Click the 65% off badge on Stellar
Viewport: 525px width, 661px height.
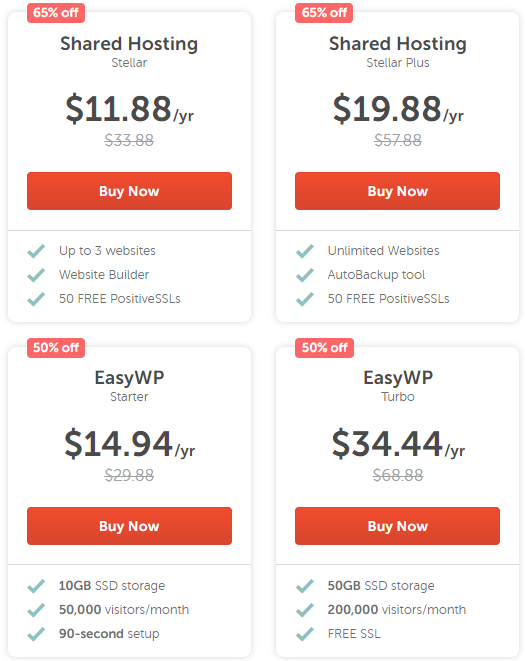56,13
